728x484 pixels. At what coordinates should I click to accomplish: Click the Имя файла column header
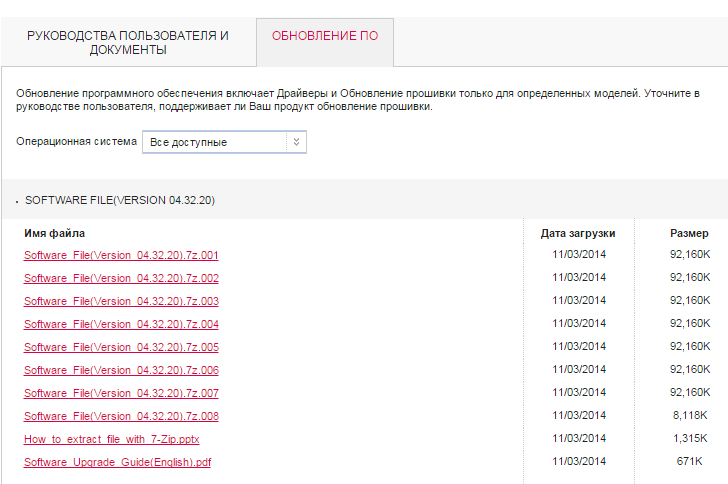[x=54, y=233]
